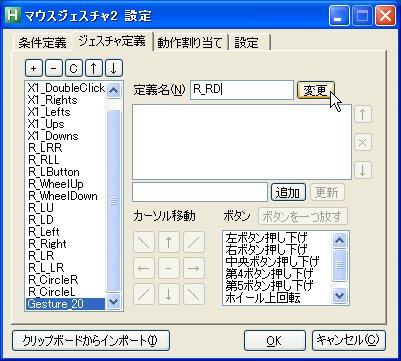Remove selected gesture with the - button
The height and width of the screenshot is (361, 401).
[54, 69]
